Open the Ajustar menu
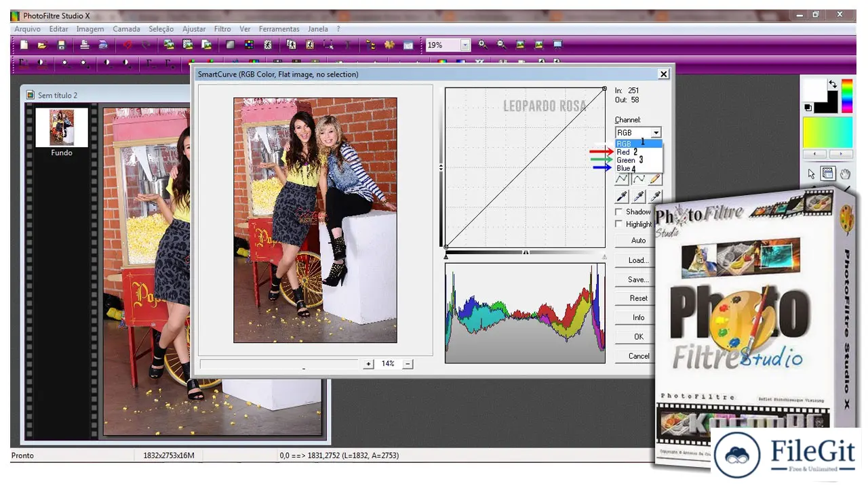Viewport: 868px width, 488px height. pyautogui.click(x=194, y=29)
